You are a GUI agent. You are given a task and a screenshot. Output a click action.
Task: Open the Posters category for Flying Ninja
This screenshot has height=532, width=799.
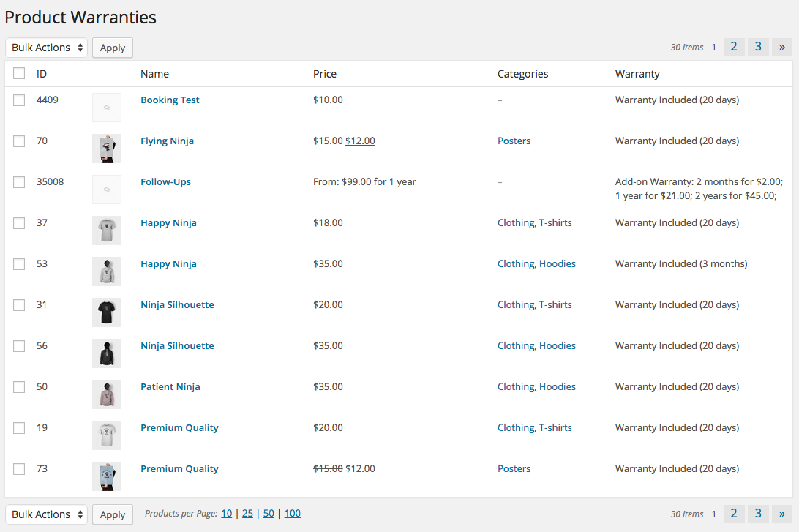click(514, 141)
